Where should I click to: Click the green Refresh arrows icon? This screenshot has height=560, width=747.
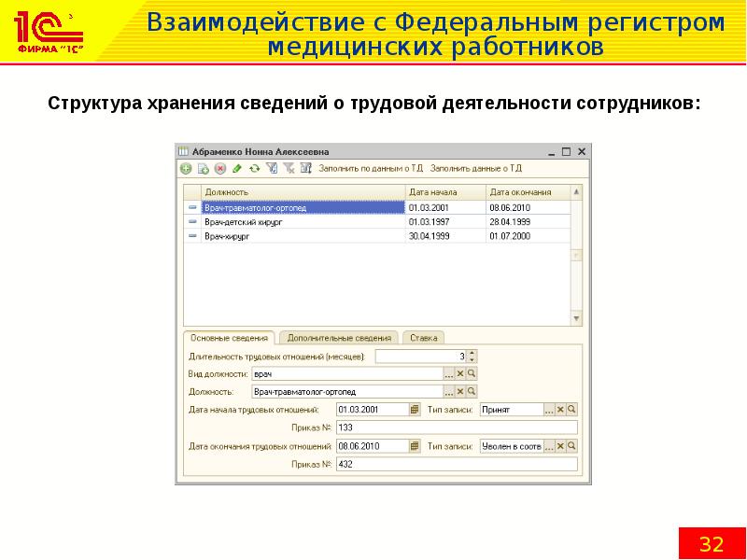(x=254, y=169)
